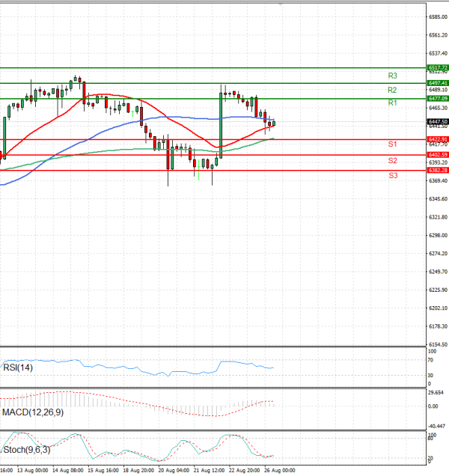Viewport: 449px width, 476px height.
Task: Click the 6393.20 price axis value
Action: click(x=438, y=162)
